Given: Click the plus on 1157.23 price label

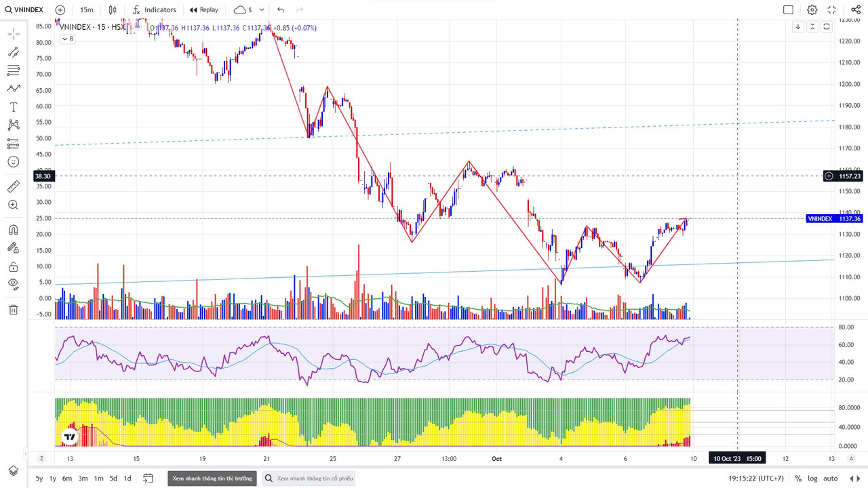Looking at the screenshot, I should pyautogui.click(x=829, y=176).
